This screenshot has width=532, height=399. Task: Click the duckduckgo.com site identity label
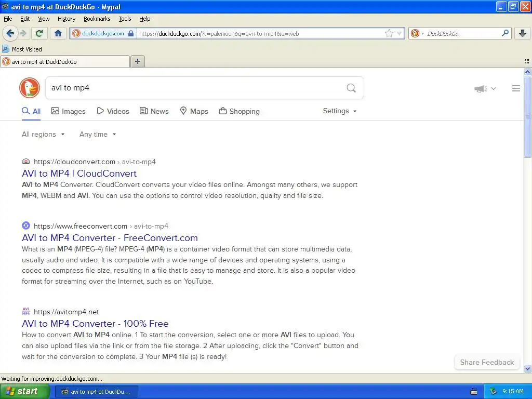[103, 33]
